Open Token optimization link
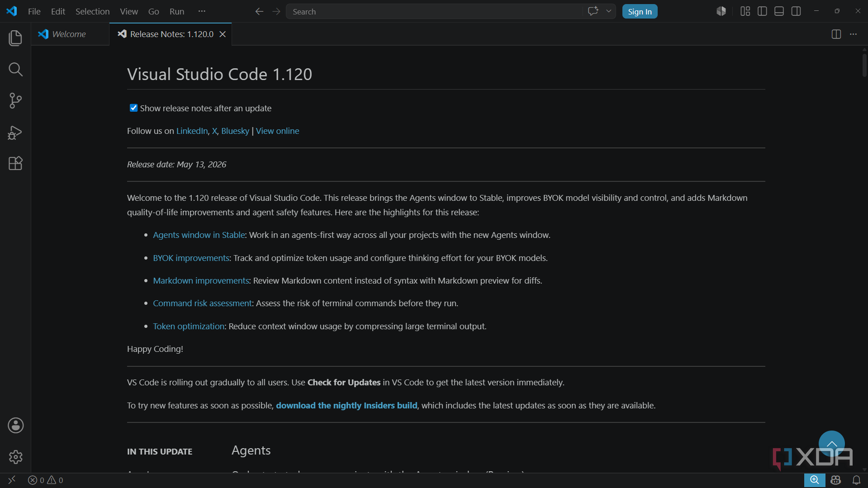This screenshot has height=488, width=868. click(189, 326)
